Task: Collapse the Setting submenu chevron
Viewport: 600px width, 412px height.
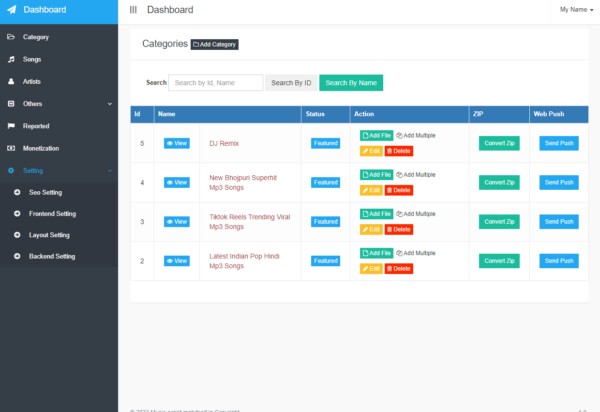Action: [110, 171]
